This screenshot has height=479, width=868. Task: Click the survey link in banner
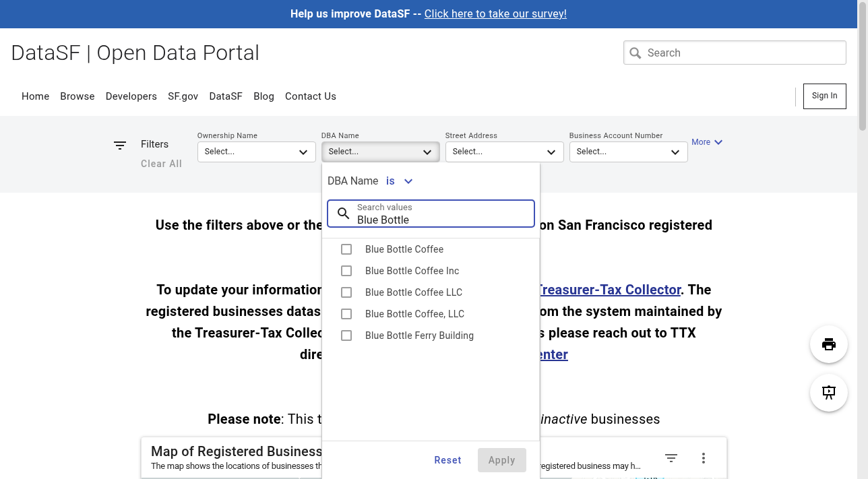tap(495, 13)
